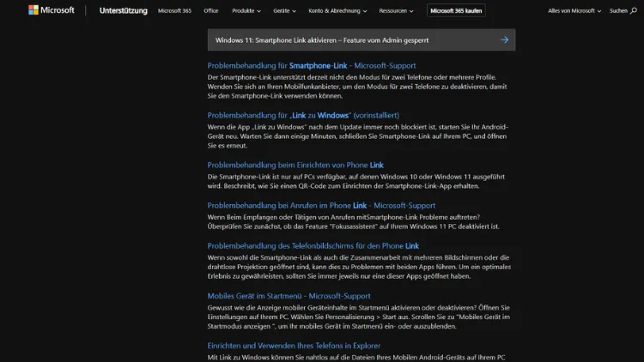The image size is (644, 362).
Task: Open Problembehandlung für „Link zu Windows“ result
Action: 303,115
